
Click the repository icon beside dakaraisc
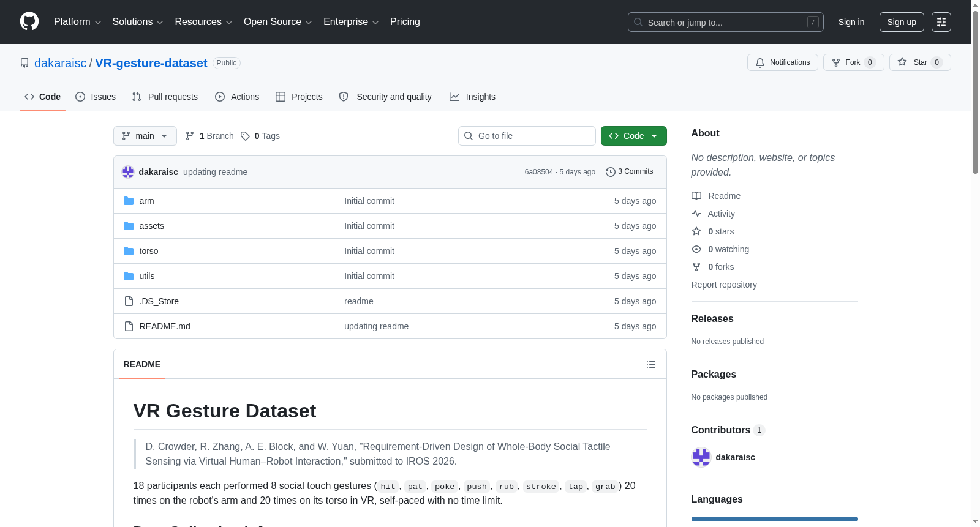[24, 63]
